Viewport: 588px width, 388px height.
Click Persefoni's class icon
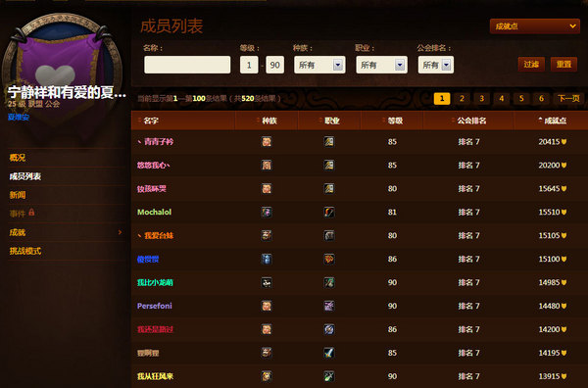click(329, 306)
